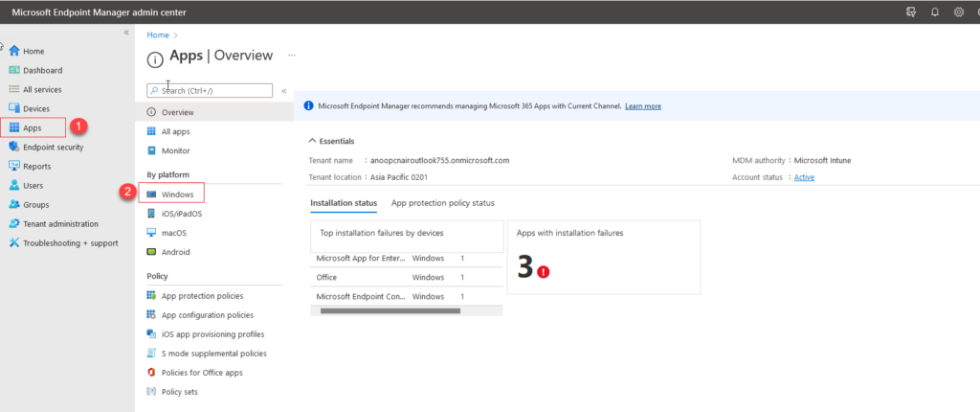Screen dimensions: 980x412
Task: Click the App configuration policies icon
Action: (150, 315)
